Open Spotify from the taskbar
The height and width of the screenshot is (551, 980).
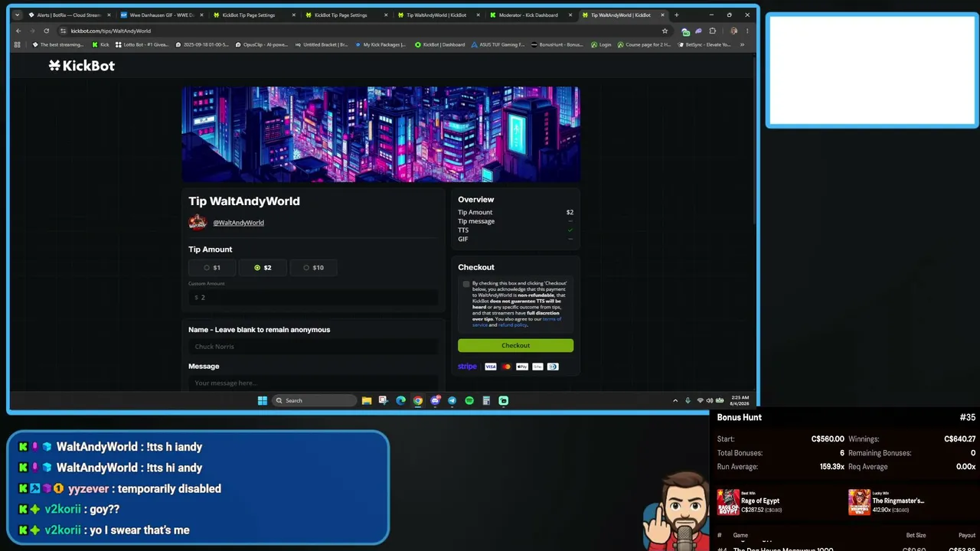pos(469,400)
